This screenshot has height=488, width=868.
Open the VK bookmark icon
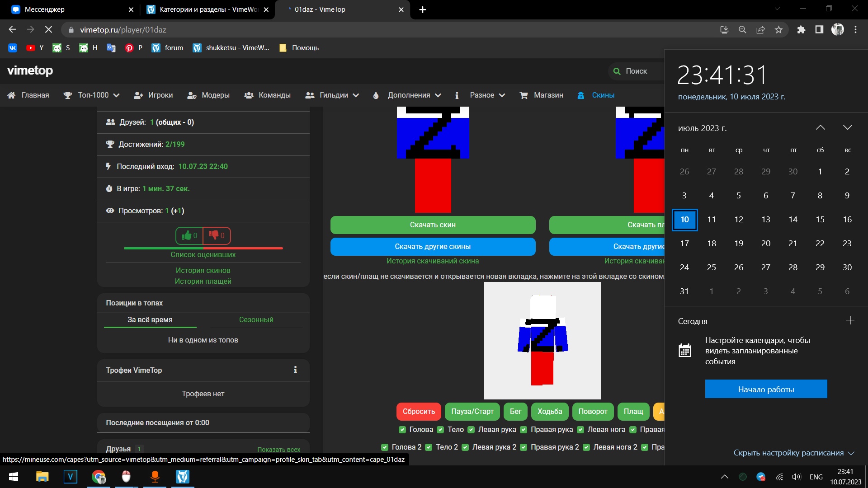click(x=13, y=48)
